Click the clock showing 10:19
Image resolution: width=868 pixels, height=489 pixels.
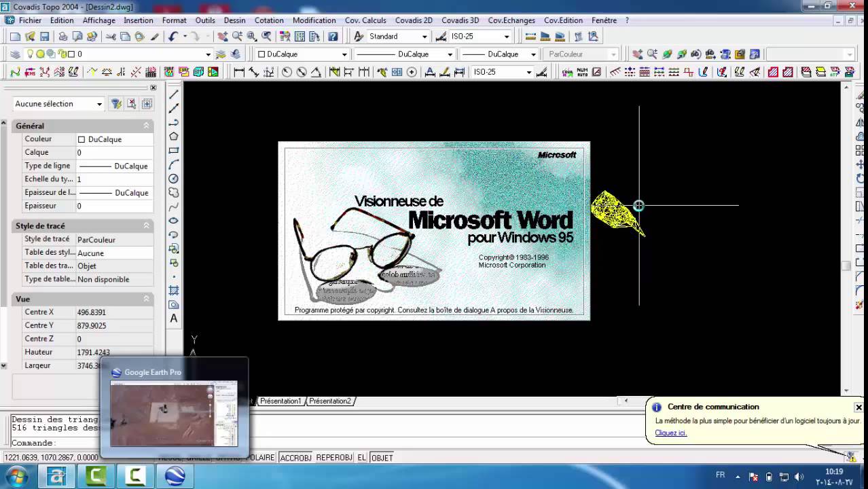834,471
